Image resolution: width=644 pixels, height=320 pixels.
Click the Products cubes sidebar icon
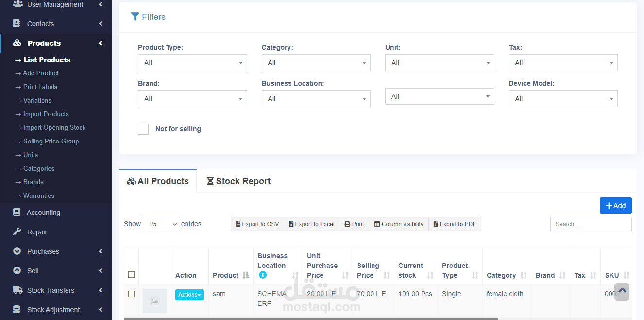[17, 43]
